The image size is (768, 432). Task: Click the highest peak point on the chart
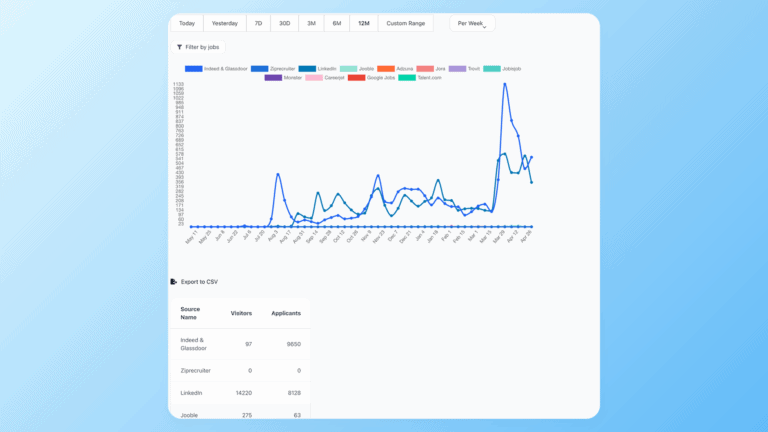tap(505, 84)
